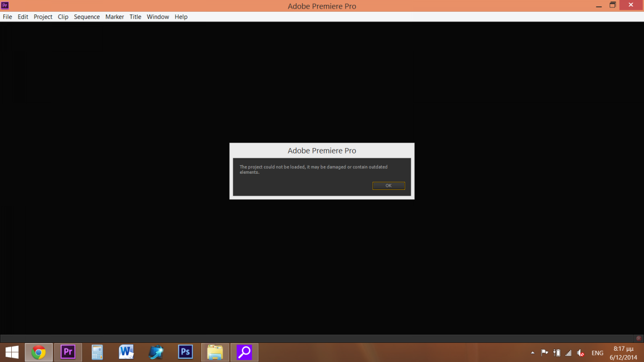This screenshot has width=644, height=362.
Task: Click OK in the error dialog
Action: coord(389,186)
